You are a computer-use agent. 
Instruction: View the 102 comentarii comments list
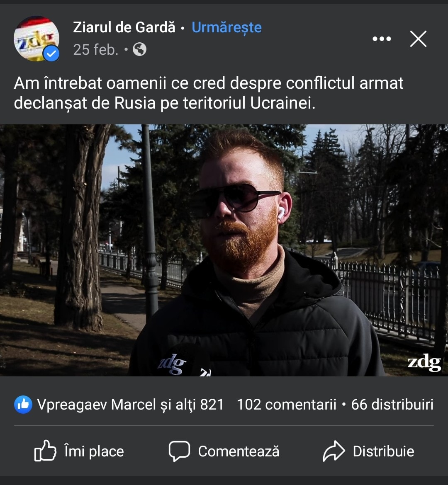(286, 405)
